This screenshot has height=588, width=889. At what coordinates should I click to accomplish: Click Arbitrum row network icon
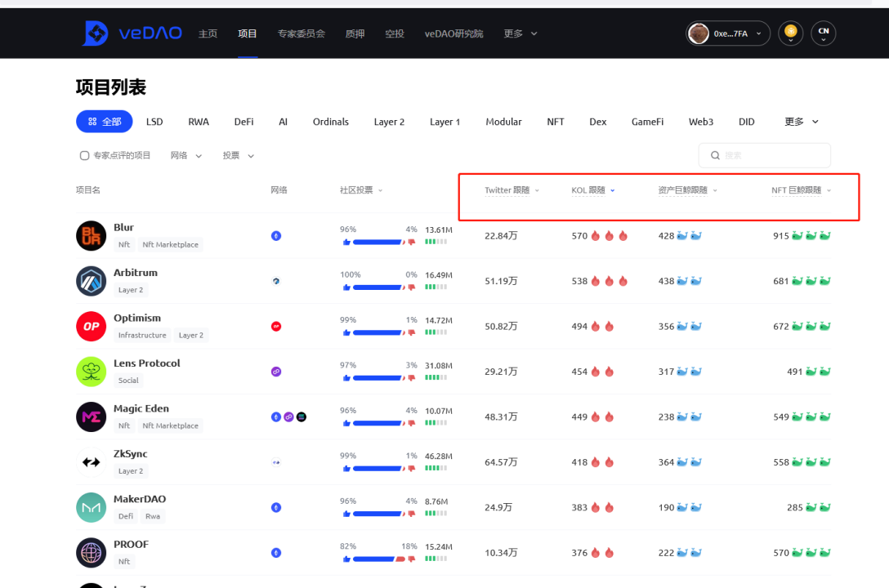pyautogui.click(x=276, y=281)
